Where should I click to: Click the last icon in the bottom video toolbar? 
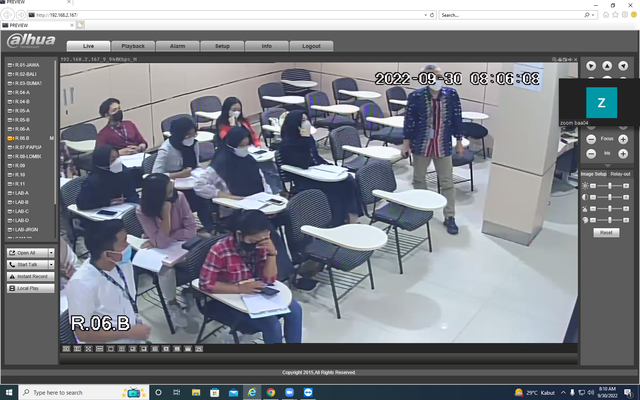click(199, 349)
